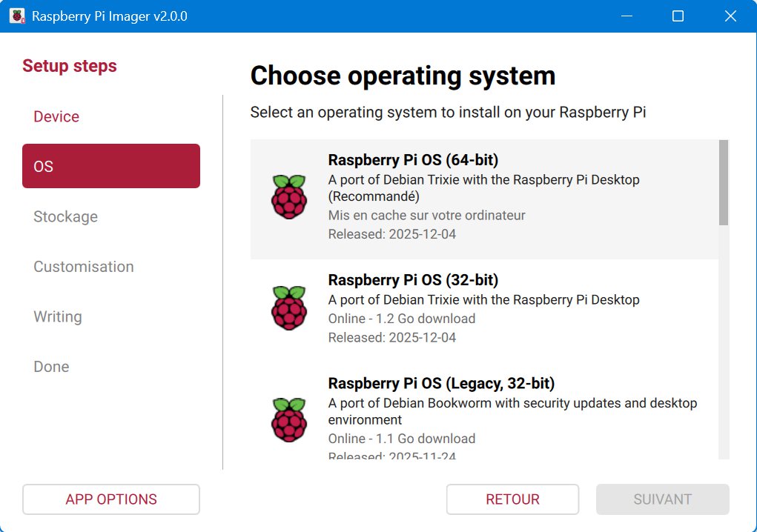Go to the Device setup step
Viewport: 757px width, 532px height.
pos(56,116)
